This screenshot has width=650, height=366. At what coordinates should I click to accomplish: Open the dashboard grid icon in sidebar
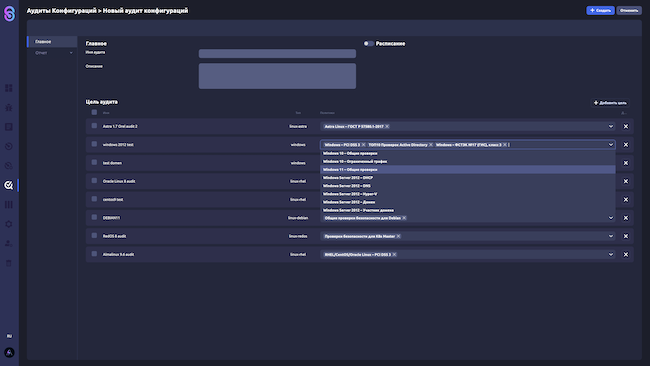9,88
